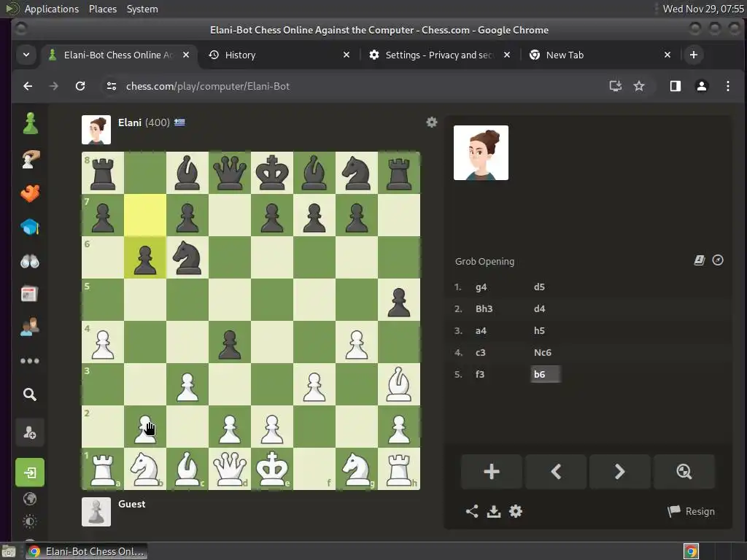The height and width of the screenshot is (560, 747).
Task: Click the Grob Opening name
Action: [x=484, y=262]
